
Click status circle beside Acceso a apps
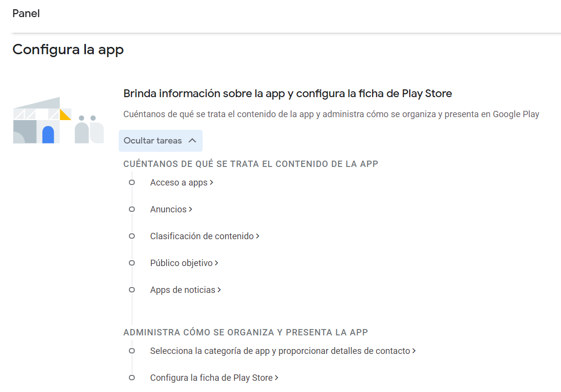click(x=132, y=183)
